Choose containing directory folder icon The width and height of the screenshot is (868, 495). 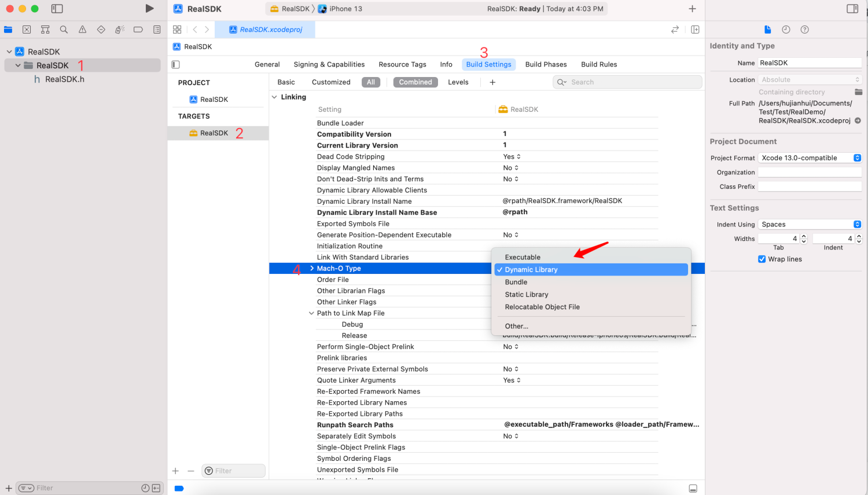tap(859, 92)
